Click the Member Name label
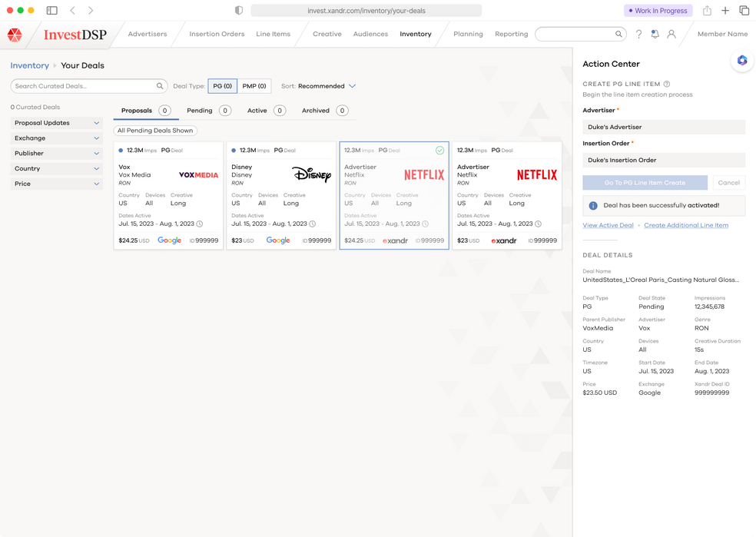Image resolution: width=756 pixels, height=537 pixels. [x=722, y=34]
